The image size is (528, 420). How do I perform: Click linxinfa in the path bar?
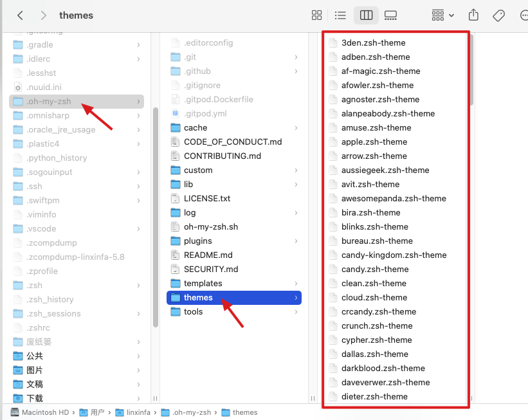click(132, 412)
